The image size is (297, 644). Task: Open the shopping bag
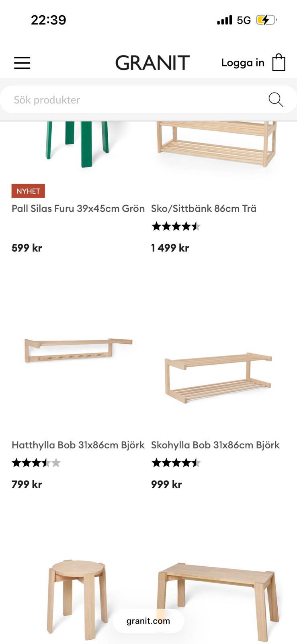279,63
